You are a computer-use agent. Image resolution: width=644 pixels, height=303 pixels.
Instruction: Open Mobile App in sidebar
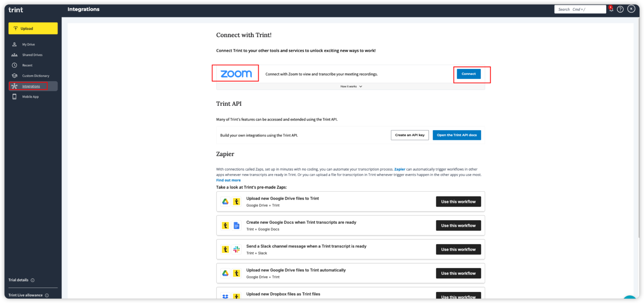[x=30, y=97]
